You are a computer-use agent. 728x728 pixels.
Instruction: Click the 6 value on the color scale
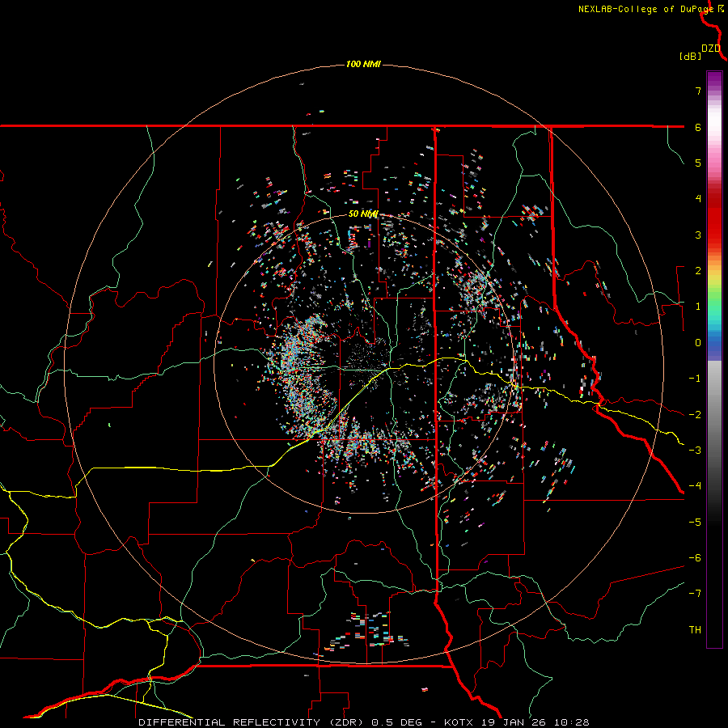[698, 127]
